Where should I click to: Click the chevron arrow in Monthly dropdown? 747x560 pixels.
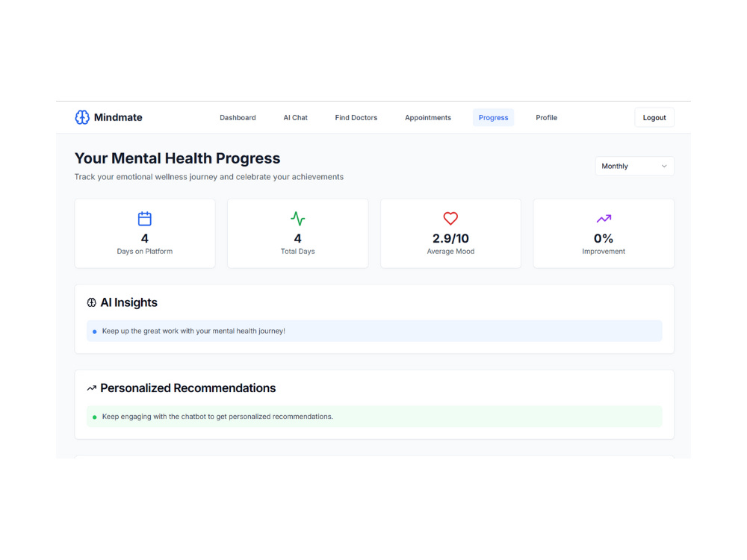click(664, 167)
